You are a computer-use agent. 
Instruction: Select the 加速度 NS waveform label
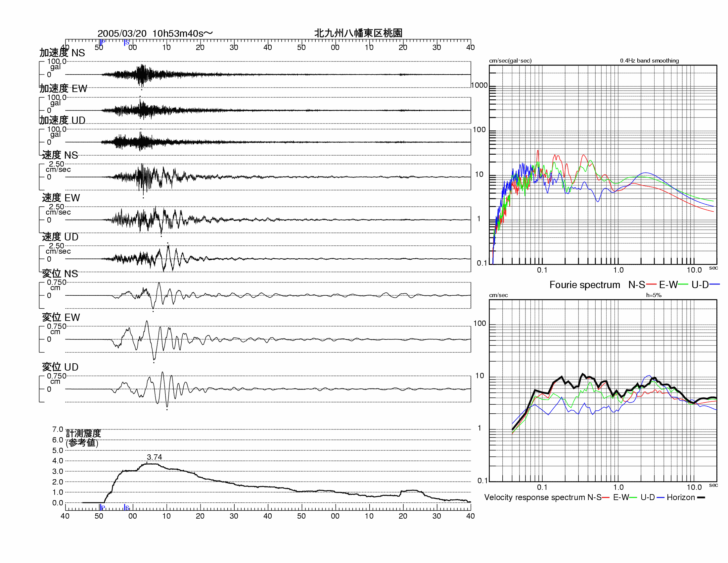click(x=62, y=53)
